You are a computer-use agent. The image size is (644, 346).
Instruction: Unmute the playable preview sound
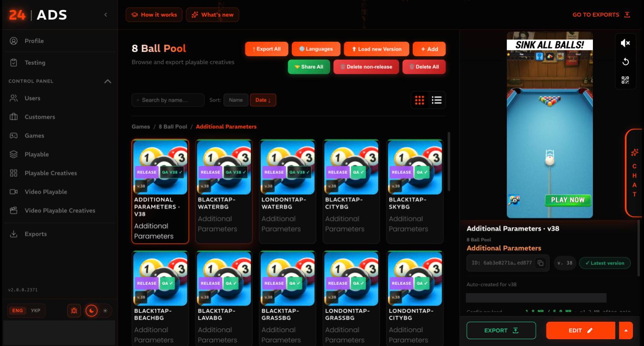click(x=625, y=43)
